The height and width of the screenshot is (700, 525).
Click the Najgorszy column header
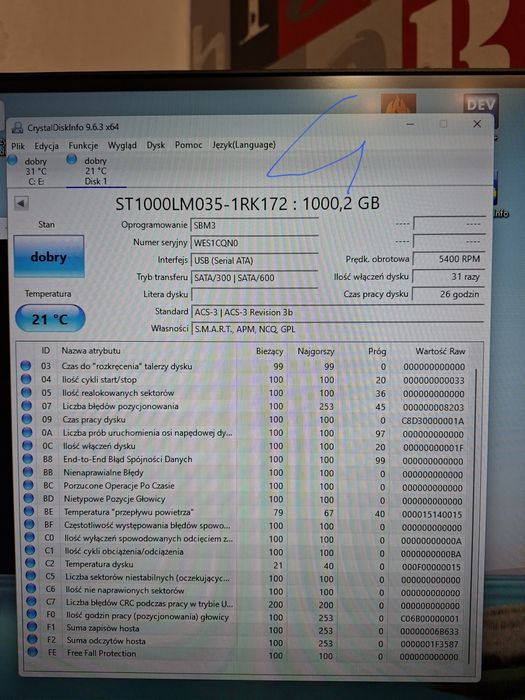click(316, 352)
